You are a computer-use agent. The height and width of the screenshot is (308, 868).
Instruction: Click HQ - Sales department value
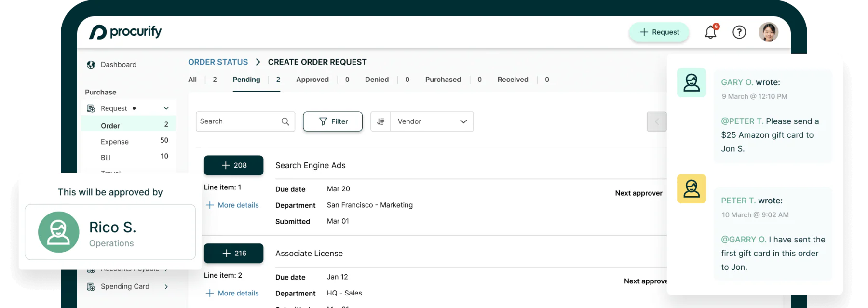point(344,293)
